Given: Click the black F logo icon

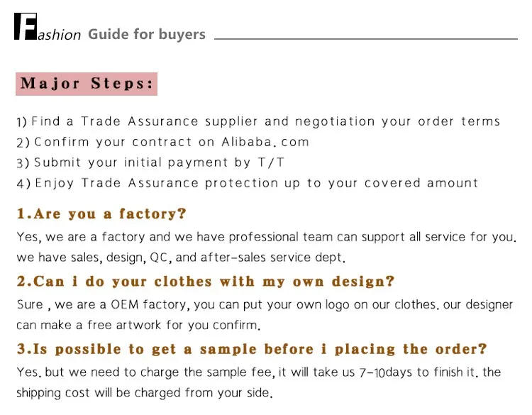Looking at the screenshot, I should pyautogui.click(x=25, y=26).
